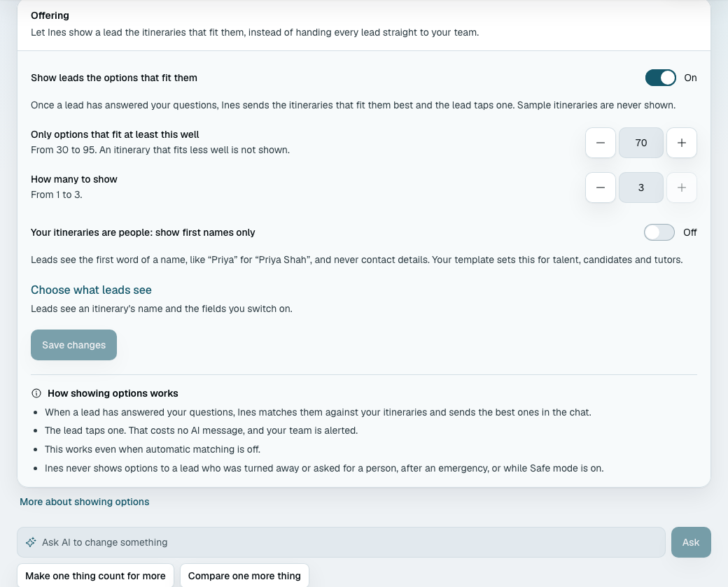Image resolution: width=728 pixels, height=587 pixels.
Task: Click the How many to show label
Action: (x=73, y=179)
